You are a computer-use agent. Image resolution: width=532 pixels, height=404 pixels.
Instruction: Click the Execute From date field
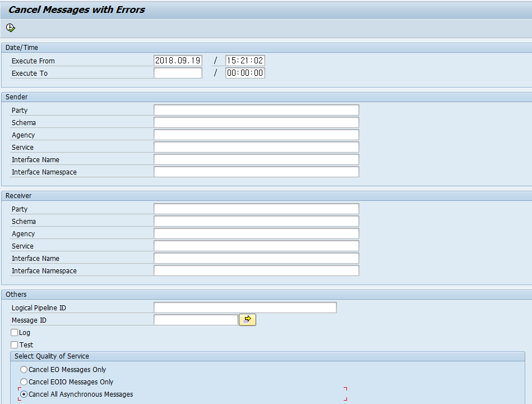(x=178, y=60)
